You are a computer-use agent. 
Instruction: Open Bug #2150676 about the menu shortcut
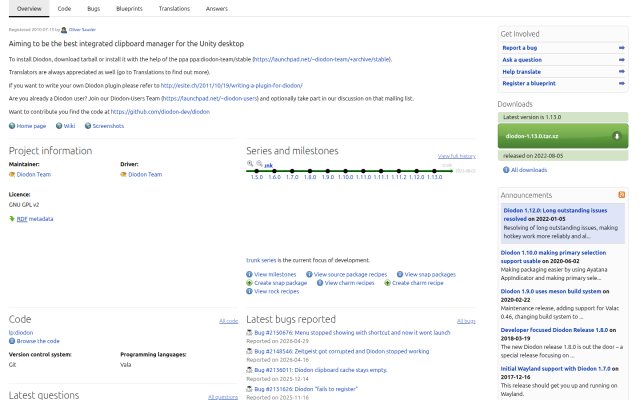click(352, 333)
